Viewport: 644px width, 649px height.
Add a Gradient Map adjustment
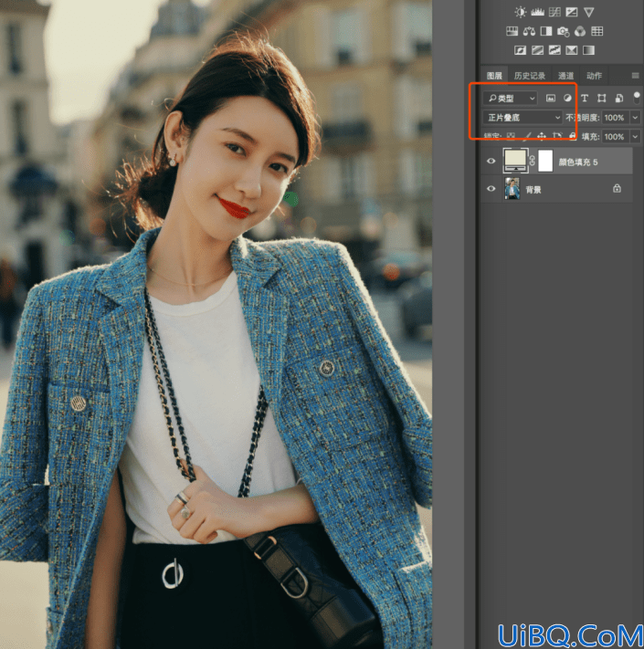pyautogui.click(x=588, y=50)
